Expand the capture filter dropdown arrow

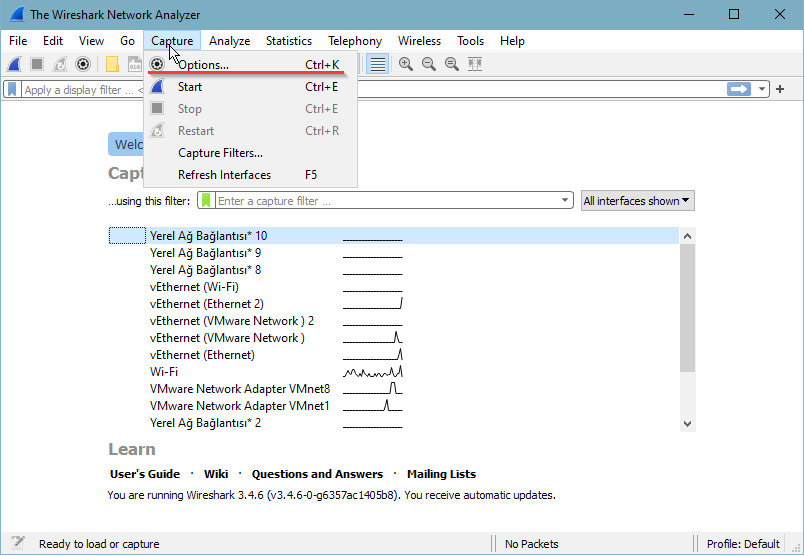pos(565,200)
